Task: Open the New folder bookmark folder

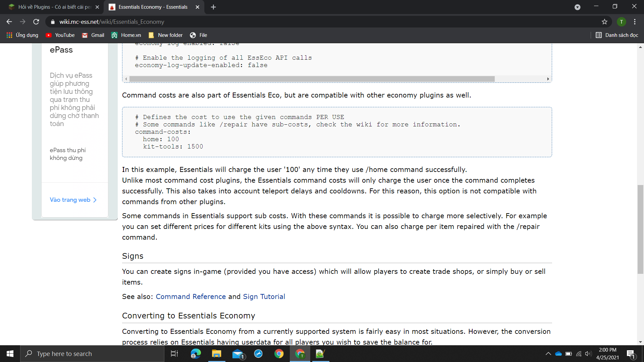Action: click(166, 35)
